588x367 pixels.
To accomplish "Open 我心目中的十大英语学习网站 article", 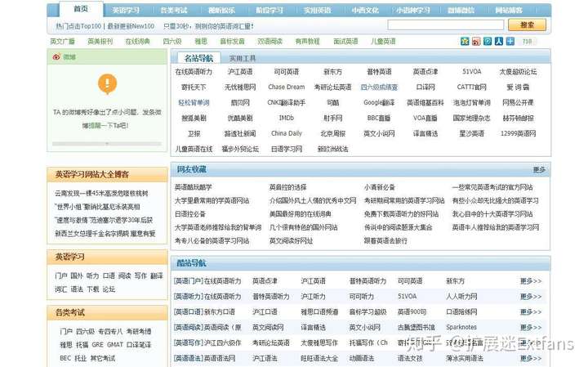I will click(x=492, y=214).
